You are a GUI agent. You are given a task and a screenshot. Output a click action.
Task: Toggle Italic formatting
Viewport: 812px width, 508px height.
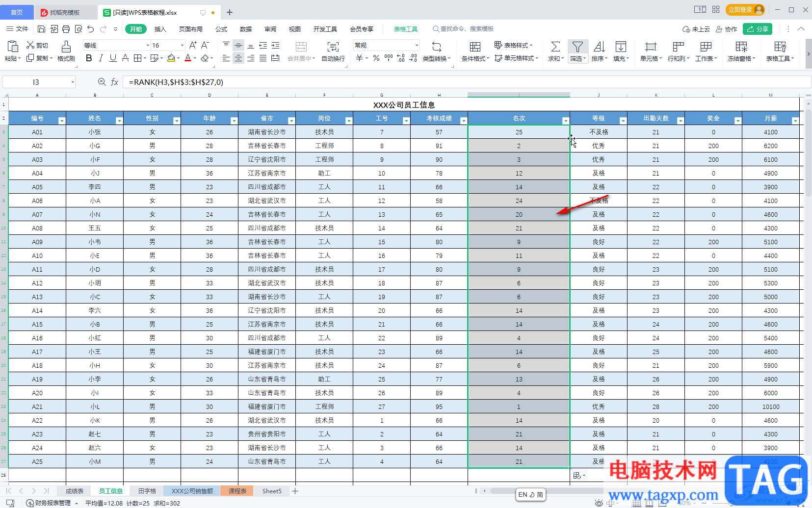[x=101, y=58]
